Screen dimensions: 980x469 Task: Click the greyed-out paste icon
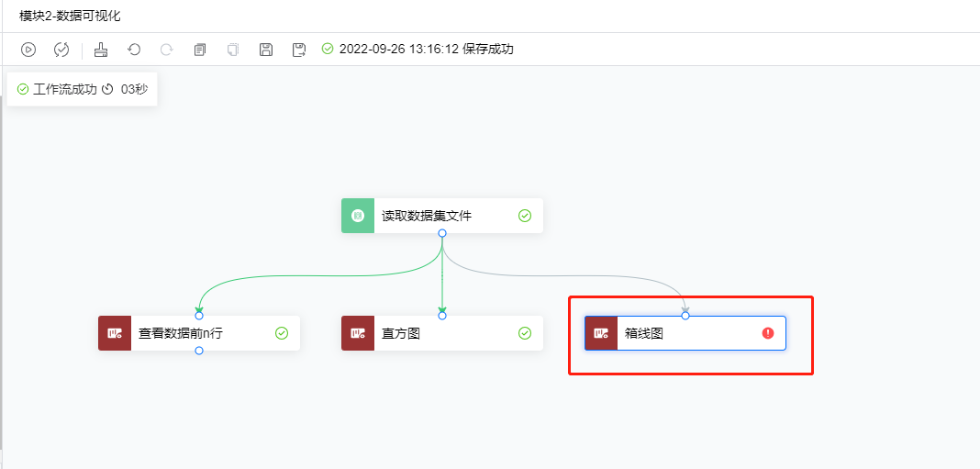(x=232, y=50)
